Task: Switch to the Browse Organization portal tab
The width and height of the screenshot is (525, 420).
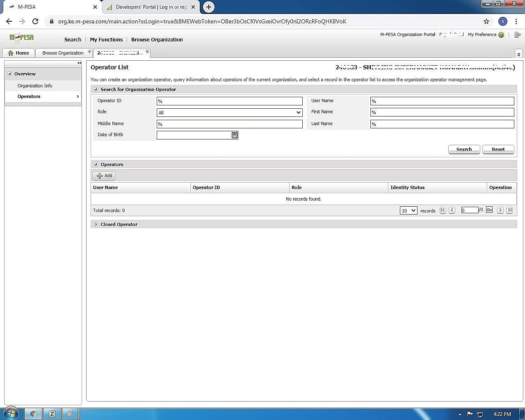Action: [63, 53]
